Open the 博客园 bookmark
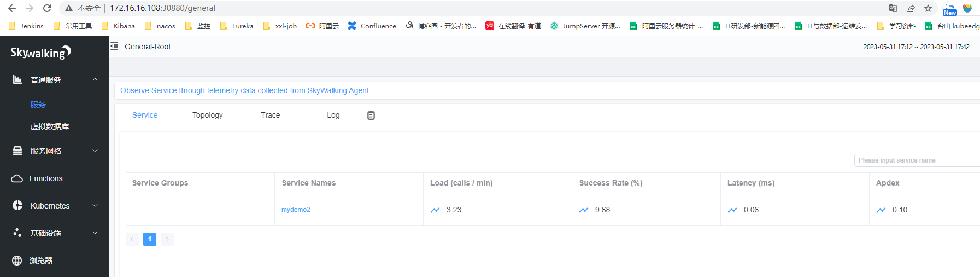 (441, 26)
